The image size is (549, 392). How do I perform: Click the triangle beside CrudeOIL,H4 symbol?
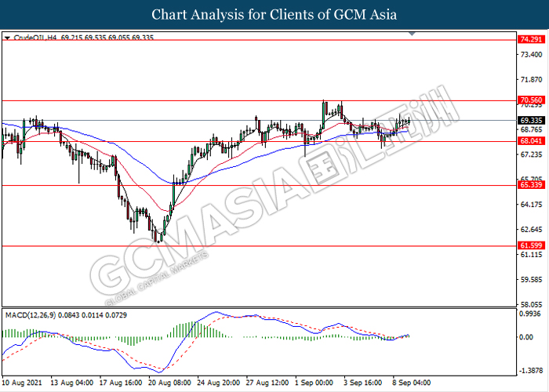[7, 37]
